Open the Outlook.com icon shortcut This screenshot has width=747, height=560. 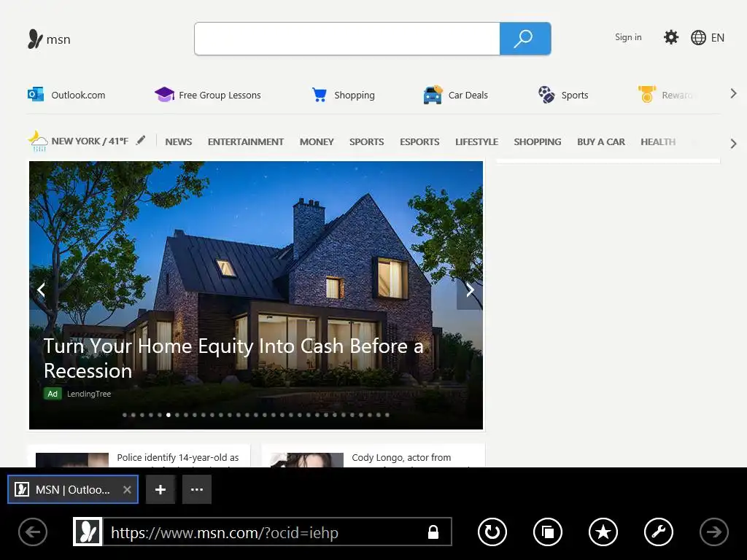click(36, 94)
